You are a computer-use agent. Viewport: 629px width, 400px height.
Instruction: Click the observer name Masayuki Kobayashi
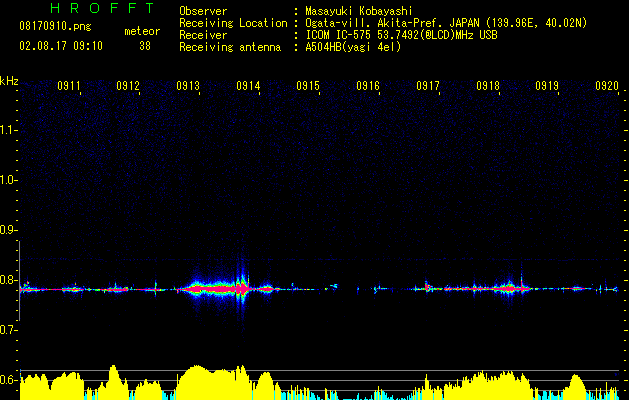pyautogui.click(x=359, y=11)
